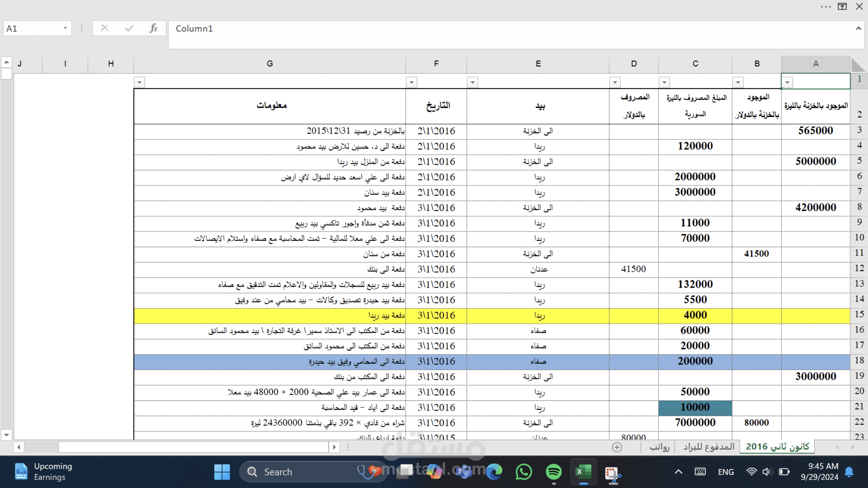
Task: Click yellow highlighted cell 4000
Action: pos(695,315)
